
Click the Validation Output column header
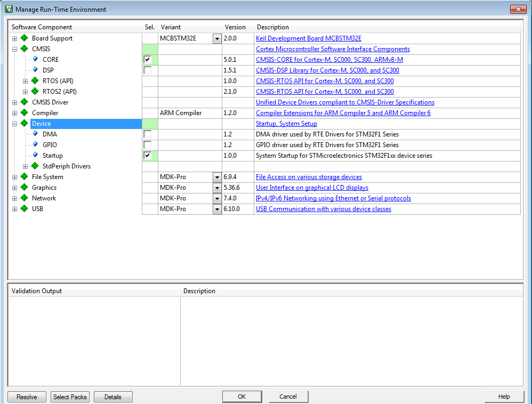click(x=94, y=290)
